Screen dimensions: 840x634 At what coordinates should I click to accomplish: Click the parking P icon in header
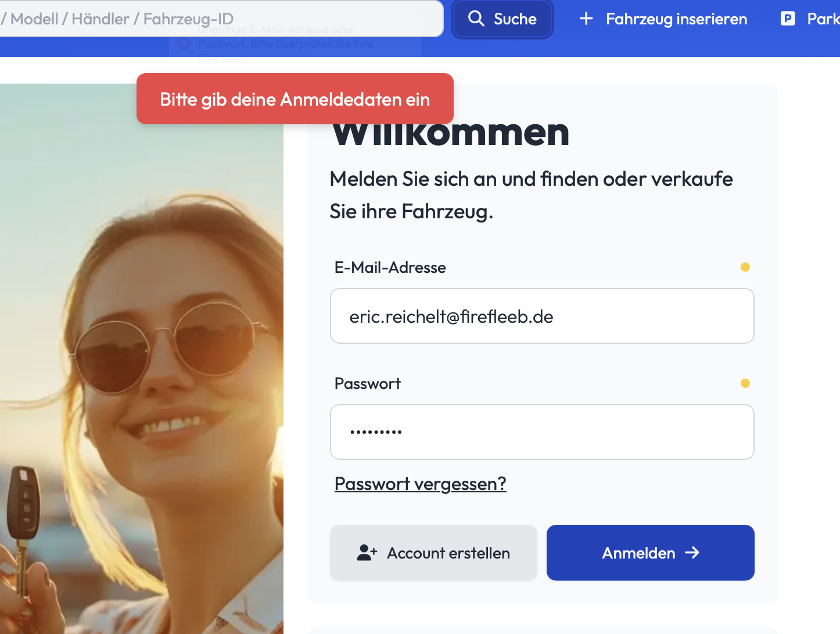[x=788, y=19]
